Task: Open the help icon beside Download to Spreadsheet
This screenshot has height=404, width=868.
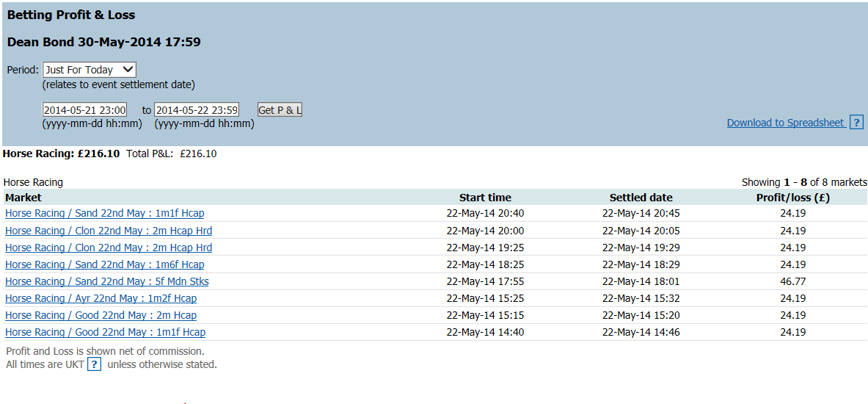Action: coord(856,123)
